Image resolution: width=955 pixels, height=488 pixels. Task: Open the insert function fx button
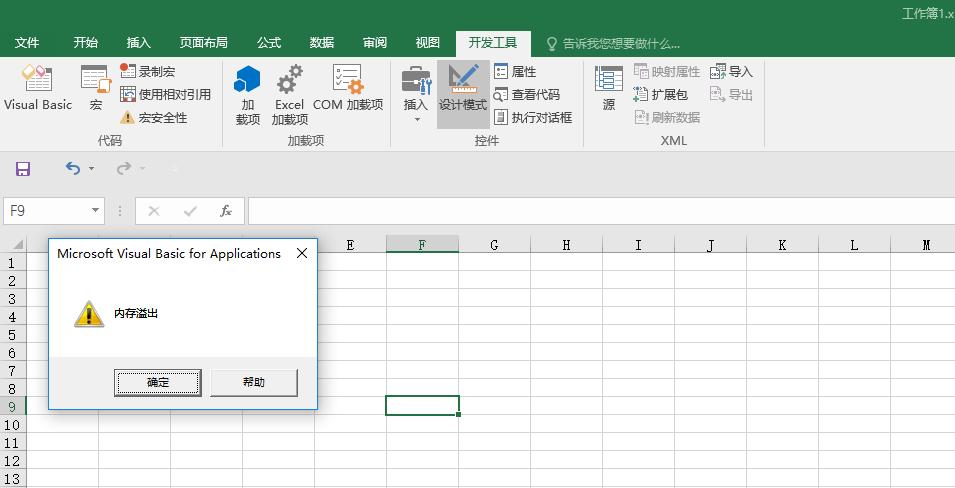tap(226, 211)
